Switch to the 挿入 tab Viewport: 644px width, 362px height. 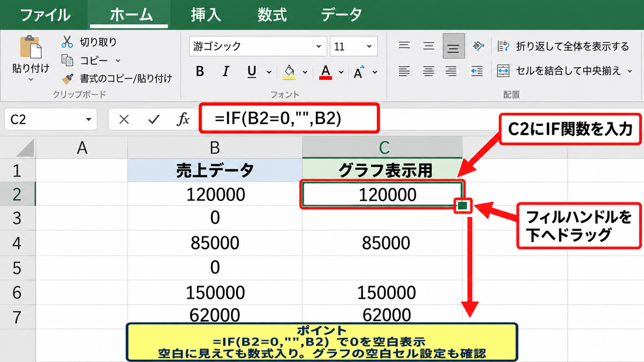pyautogui.click(x=206, y=15)
